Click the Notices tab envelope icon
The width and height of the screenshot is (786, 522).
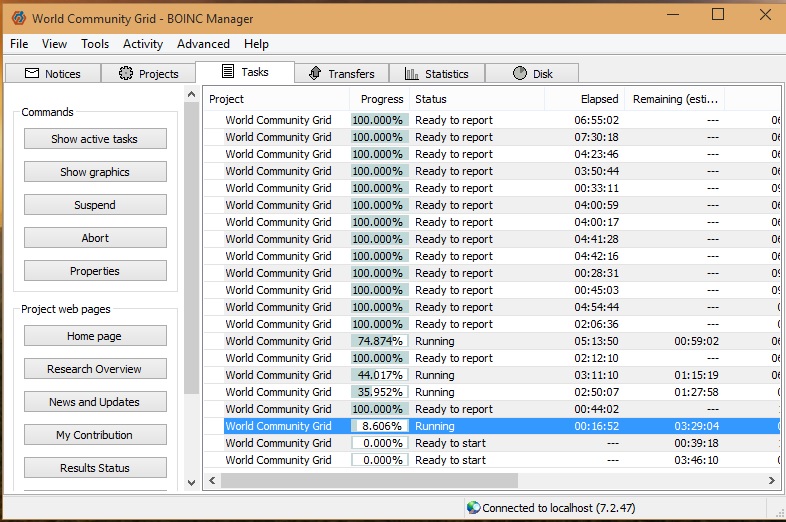click(32, 73)
